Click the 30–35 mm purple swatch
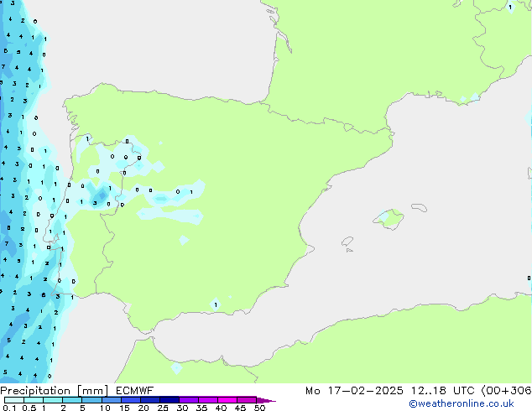The image size is (532, 411). click(188, 400)
